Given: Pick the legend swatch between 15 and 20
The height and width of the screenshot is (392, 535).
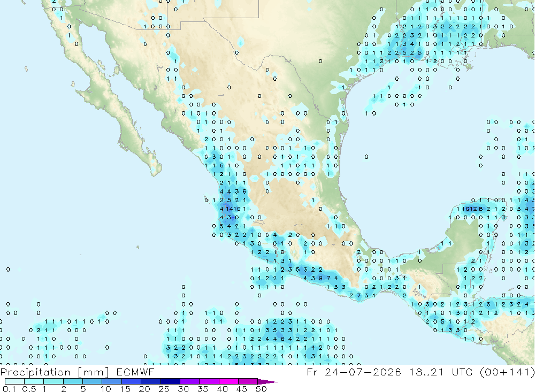Looking at the screenshot, I should 132,381.
